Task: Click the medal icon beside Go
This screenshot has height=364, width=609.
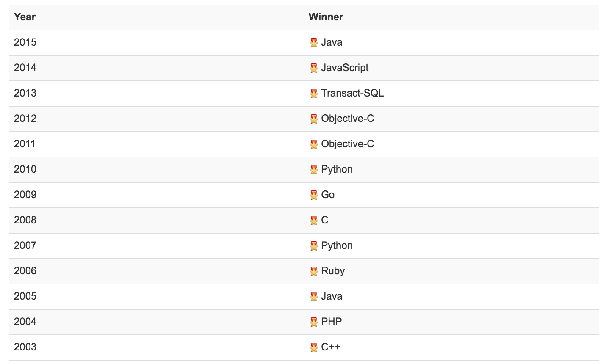Action: (x=313, y=195)
